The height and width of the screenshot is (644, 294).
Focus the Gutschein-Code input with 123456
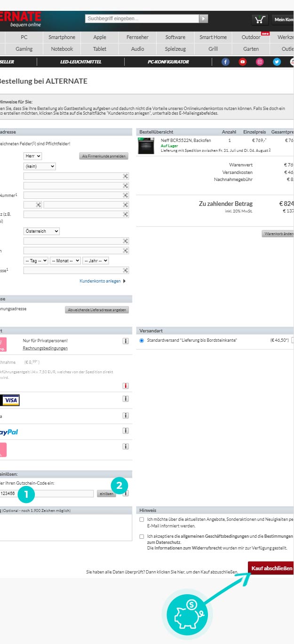[47, 494]
